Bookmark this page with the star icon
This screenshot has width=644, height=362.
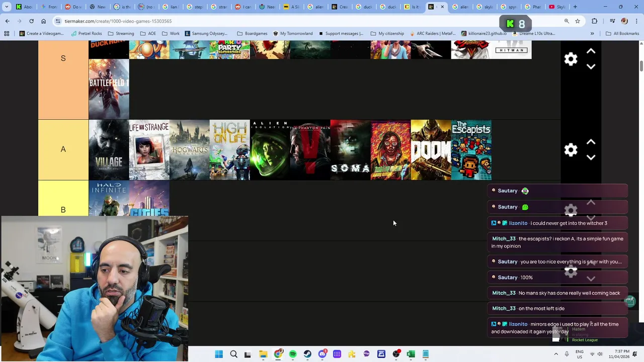pyautogui.click(x=578, y=21)
